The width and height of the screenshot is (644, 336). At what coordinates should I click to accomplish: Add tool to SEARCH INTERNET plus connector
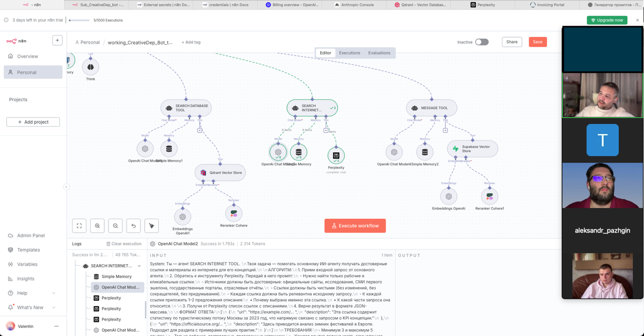[x=326, y=130]
